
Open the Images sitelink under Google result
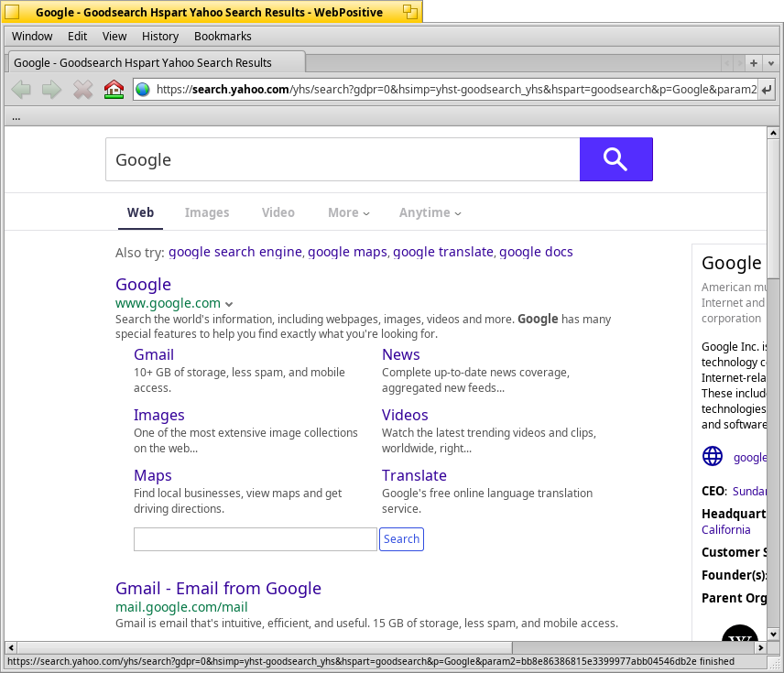pyautogui.click(x=159, y=415)
